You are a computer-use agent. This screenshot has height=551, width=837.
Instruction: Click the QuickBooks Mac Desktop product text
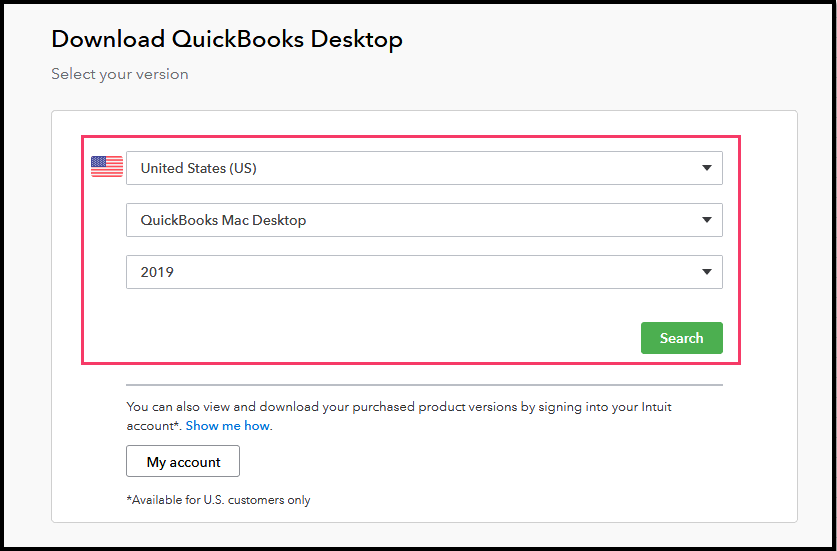coord(223,220)
